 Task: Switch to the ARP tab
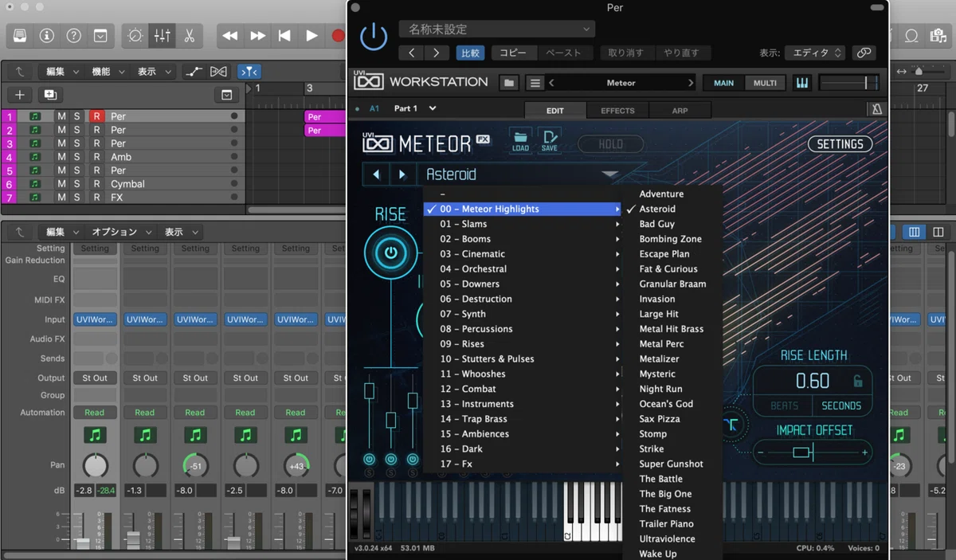coord(680,111)
